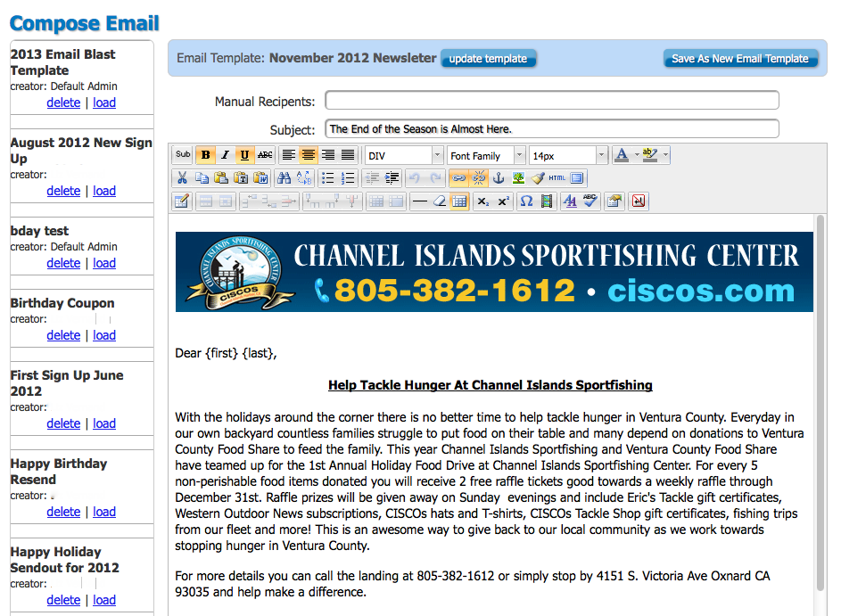This screenshot has width=841, height=616.
Task: Delete the bday test template
Action: click(x=63, y=263)
